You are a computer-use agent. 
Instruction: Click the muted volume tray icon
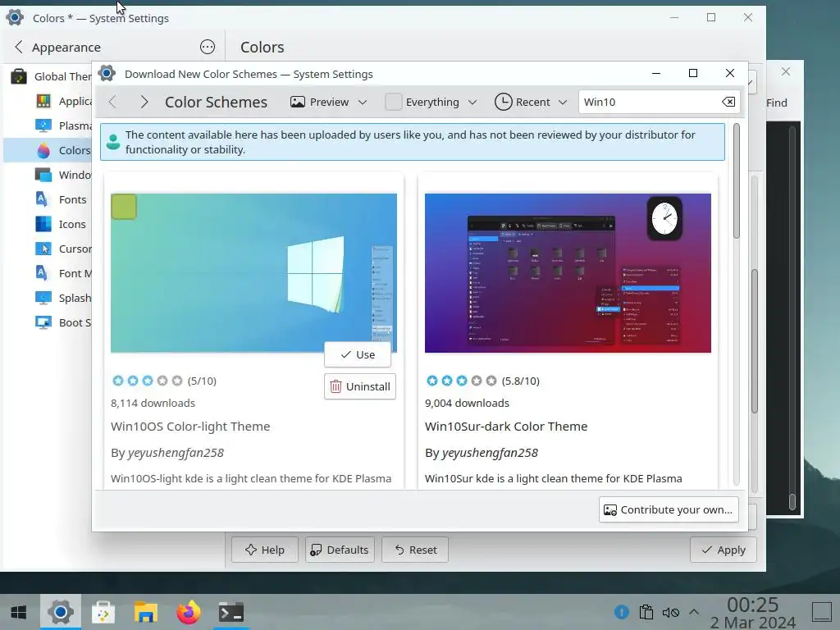(671, 612)
